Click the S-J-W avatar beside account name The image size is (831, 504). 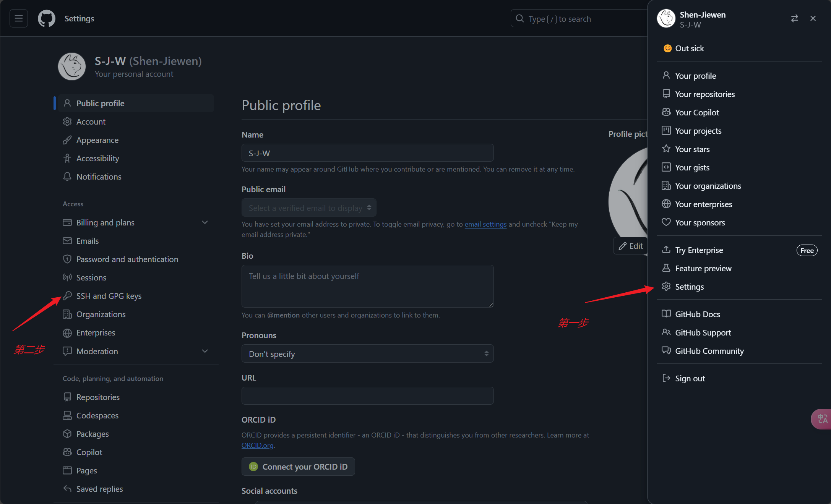[x=72, y=66]
